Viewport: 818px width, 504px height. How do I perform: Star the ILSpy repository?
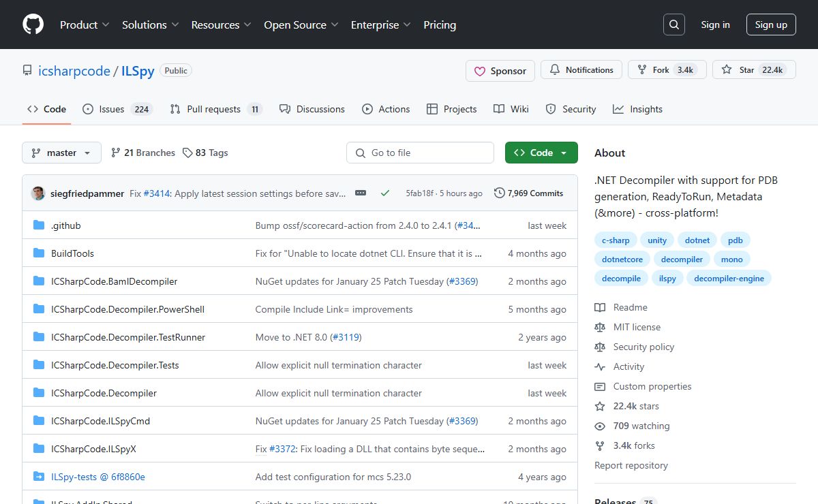click(x=754, y=70)
